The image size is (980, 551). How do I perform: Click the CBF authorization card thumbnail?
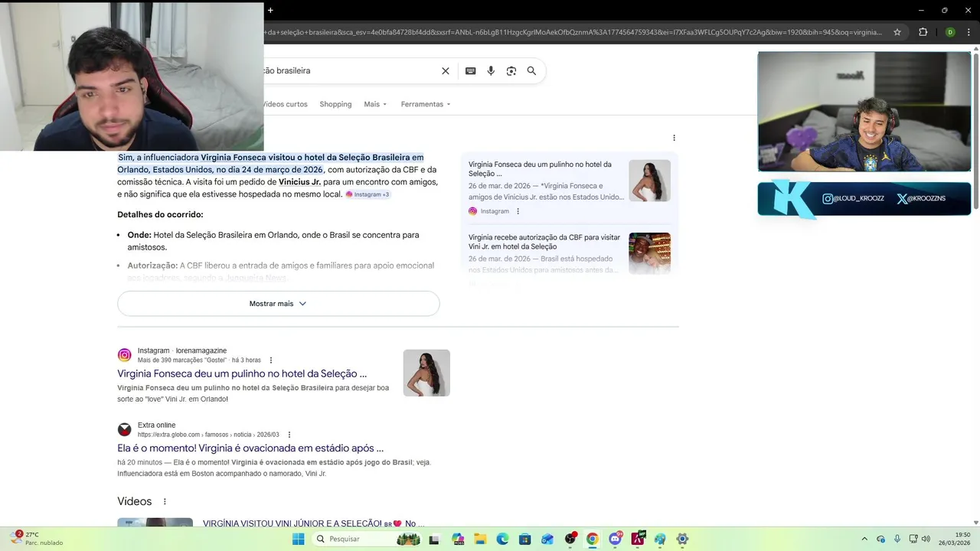pos(649,253)
